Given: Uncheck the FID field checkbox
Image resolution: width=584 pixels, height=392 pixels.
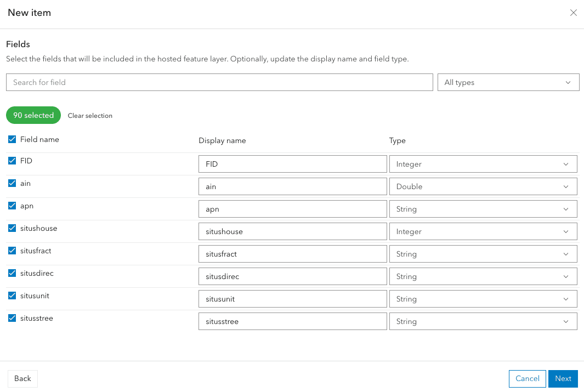Looking at the screenshot, I should tap(12, 161).
